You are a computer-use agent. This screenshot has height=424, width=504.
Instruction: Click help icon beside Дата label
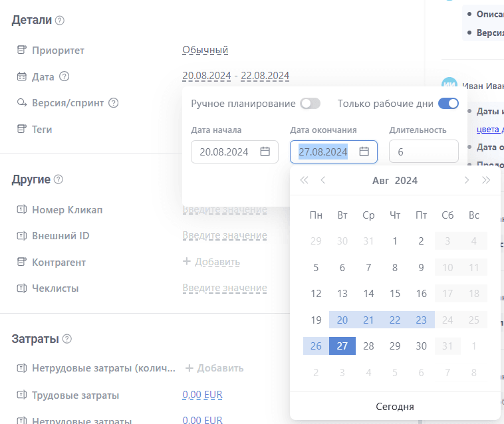point(64,76)
